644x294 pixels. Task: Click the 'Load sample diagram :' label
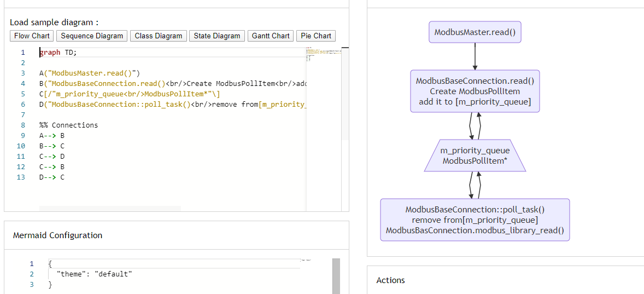pos(54,22)
